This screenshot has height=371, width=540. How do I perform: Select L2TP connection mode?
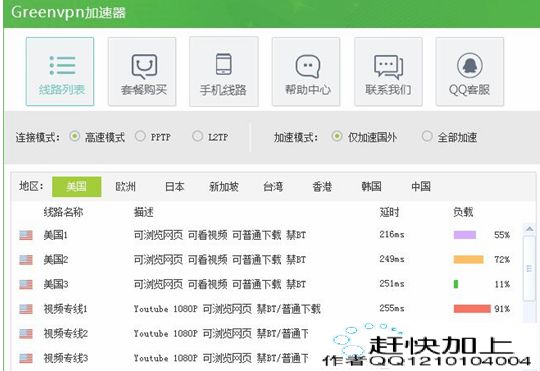click(197, 136)
